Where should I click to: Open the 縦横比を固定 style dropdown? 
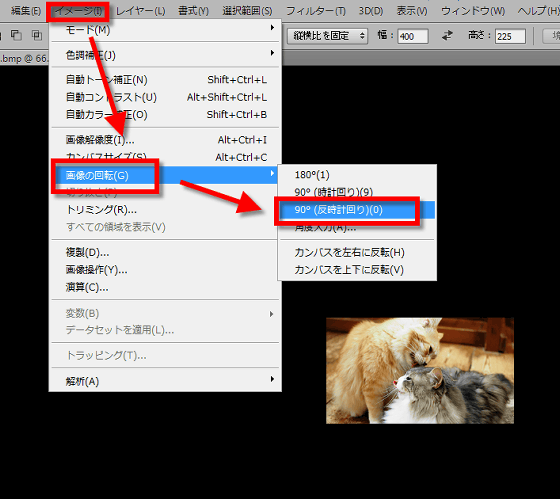pyautogui.click(x=328, y=36)
